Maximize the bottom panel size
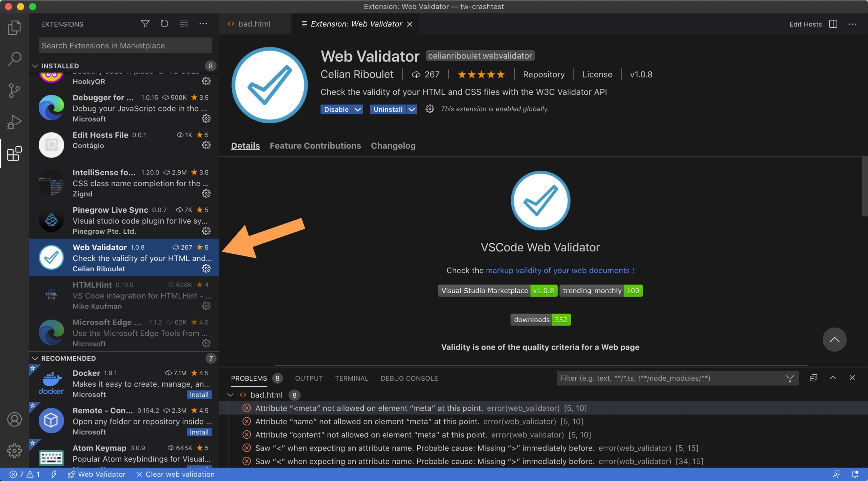This screenshot has height=481, width=868. [x=833, y=378]
